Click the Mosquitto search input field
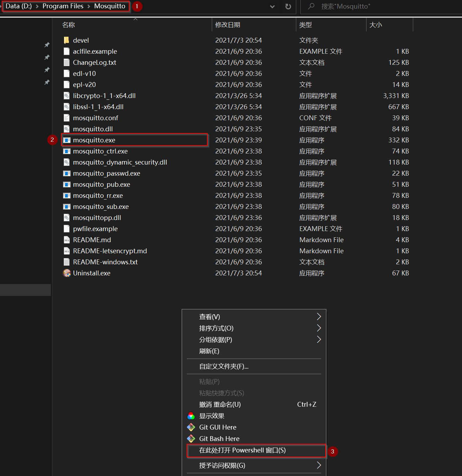 point(381,7)
